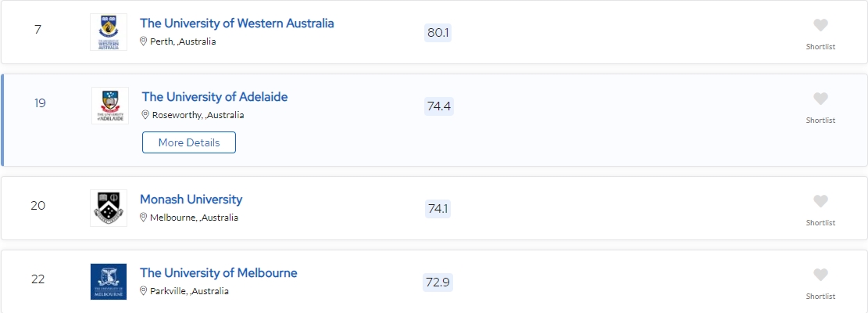
Task: Go to Monash University link
Action: (191, 200)
